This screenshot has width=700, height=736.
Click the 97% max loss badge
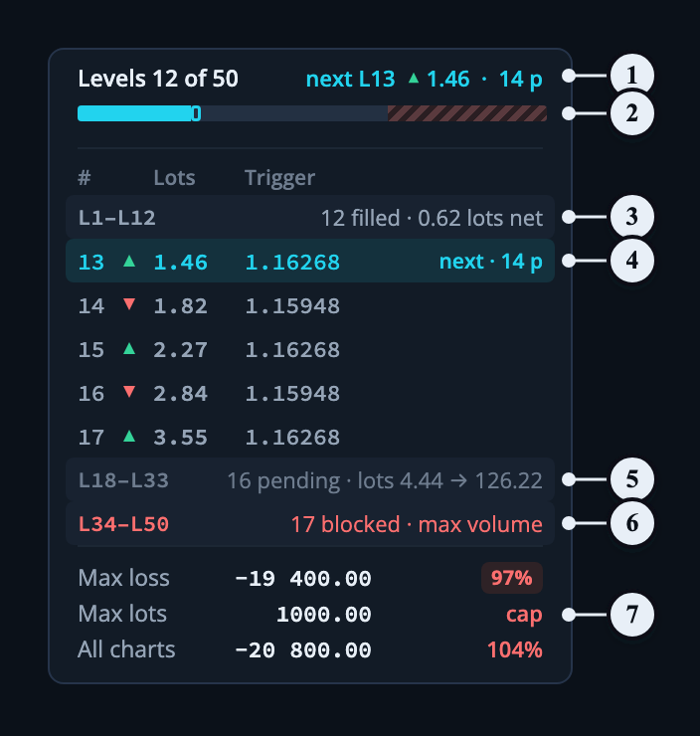pyautogui.click(x=512, y=578)
